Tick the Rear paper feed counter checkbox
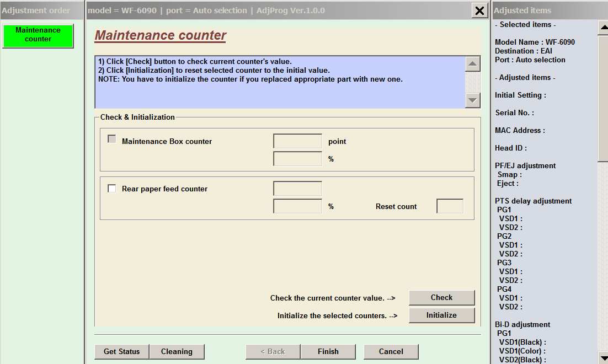 (111, 189)
